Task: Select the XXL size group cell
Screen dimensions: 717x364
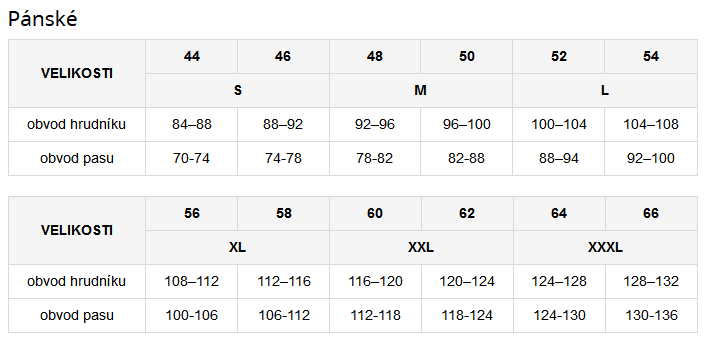Action: (x=421, y=247)
